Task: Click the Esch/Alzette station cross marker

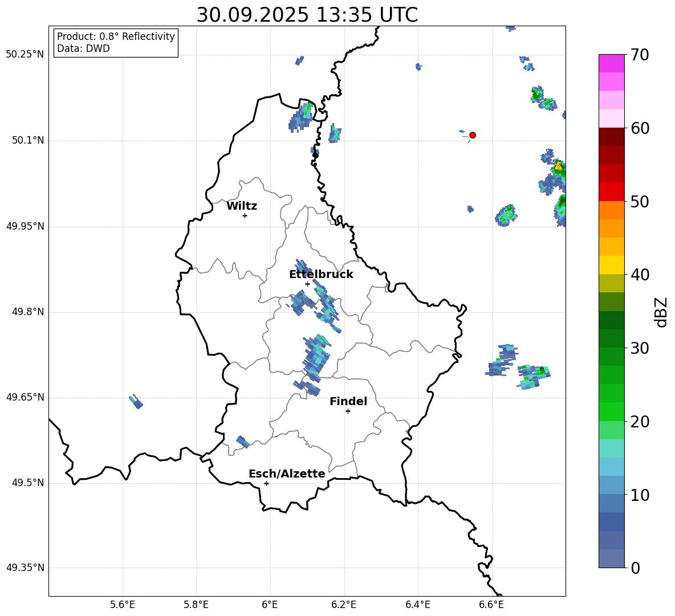Action: pyautogui.click(x=266, y=483)
